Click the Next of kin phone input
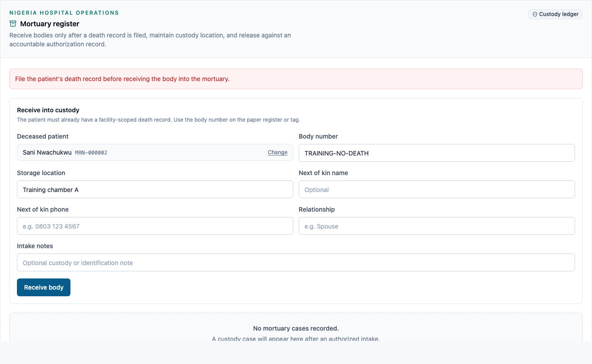 coord(155,226)
